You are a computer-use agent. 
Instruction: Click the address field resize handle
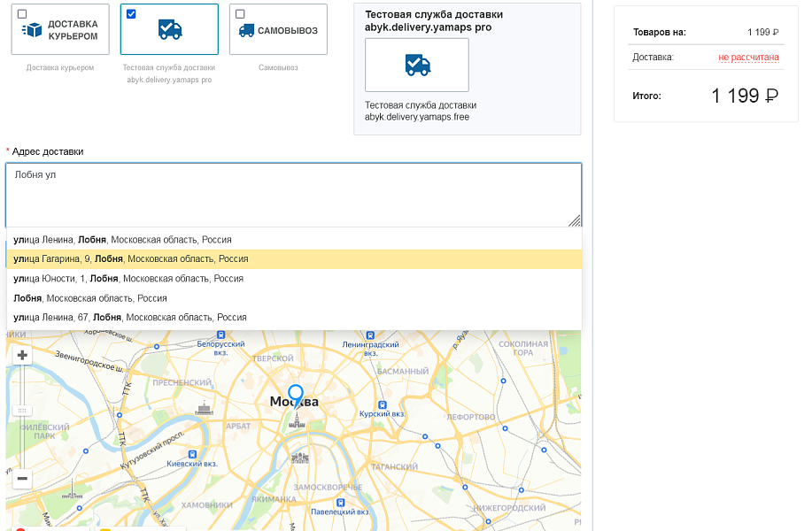576,221
